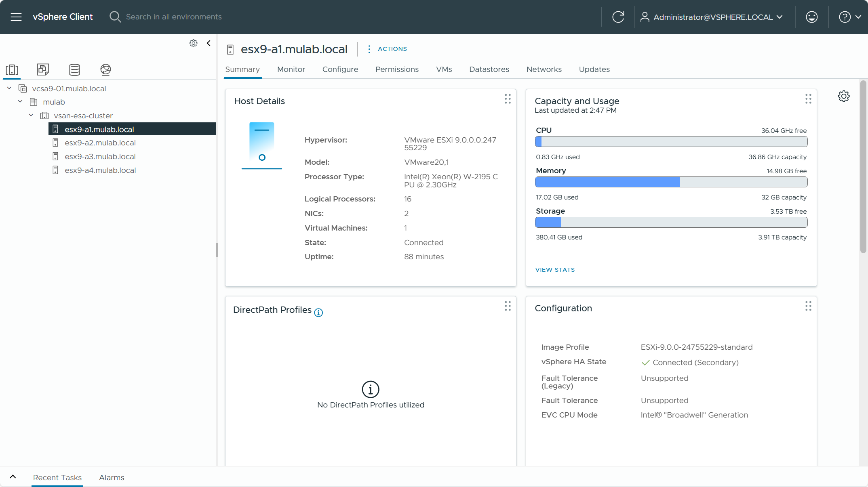868x487 pixels.
Task: Collapse the vsan-esa-cluster tree node
Action: click(31, 115)
